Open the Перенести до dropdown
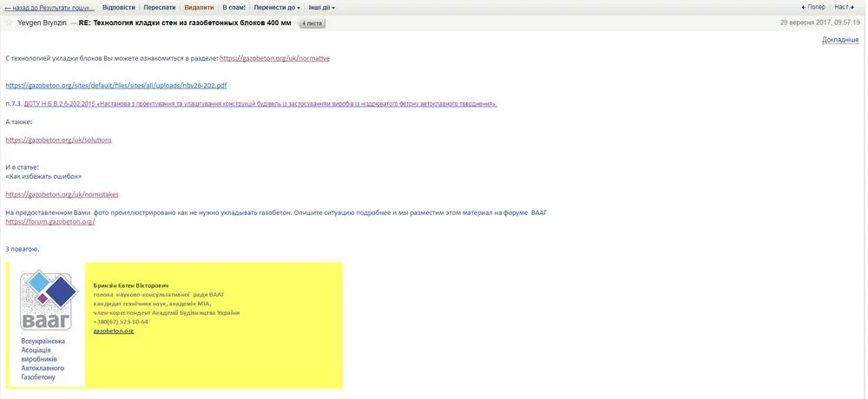868x399 pixels. [x=278, y=8]
